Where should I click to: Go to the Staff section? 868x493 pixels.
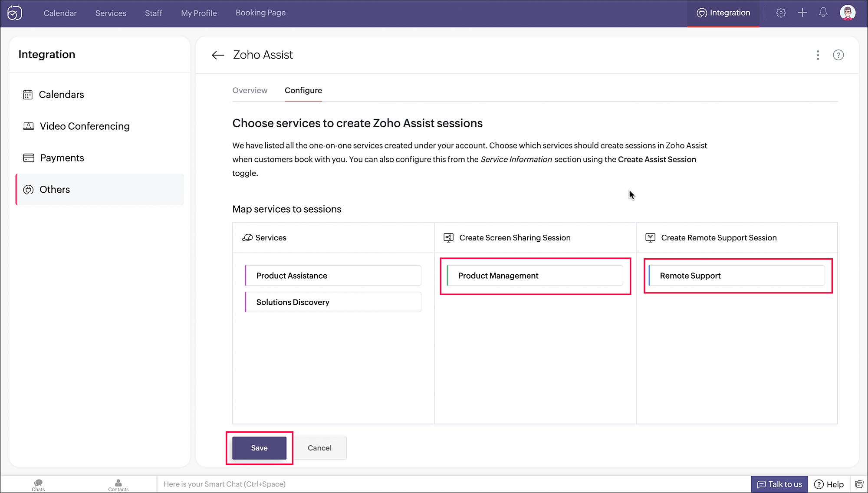154,13
